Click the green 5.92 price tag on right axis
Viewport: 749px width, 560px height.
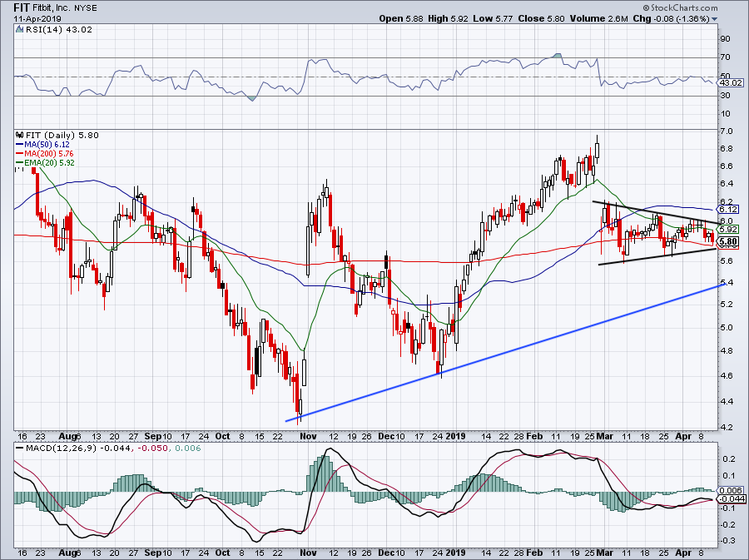coord(729,229)
